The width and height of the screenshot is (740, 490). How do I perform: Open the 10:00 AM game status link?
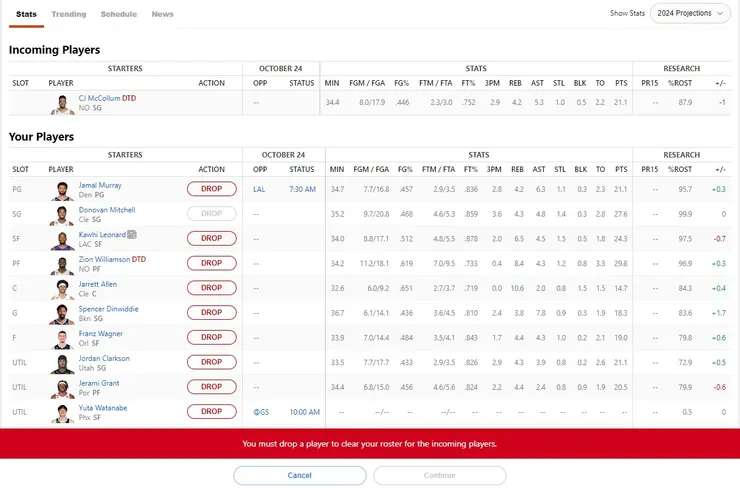pyautogui.click(x=305, y=412)
